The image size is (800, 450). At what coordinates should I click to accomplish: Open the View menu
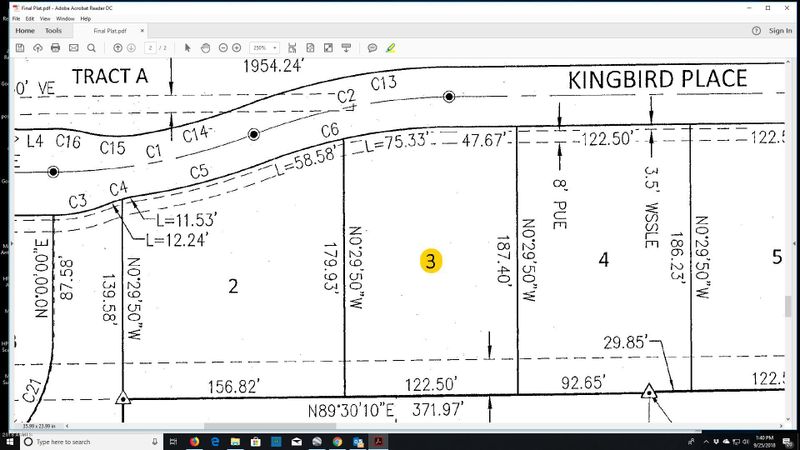tap(45, 18)
